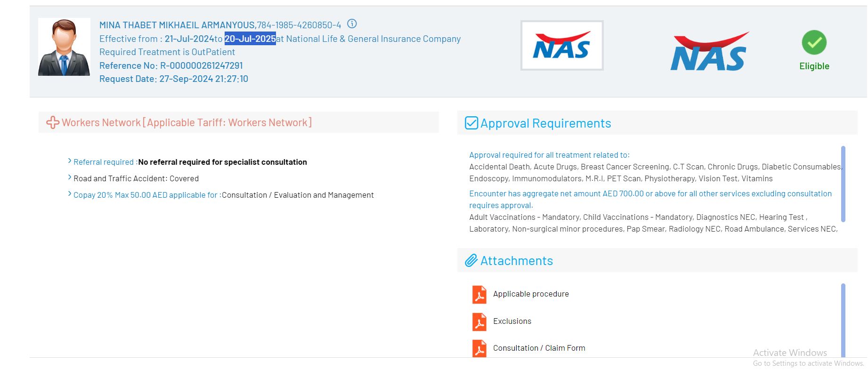Open the framed NAS logo thumbnail
Screen dimensions: 868x370
562,46
